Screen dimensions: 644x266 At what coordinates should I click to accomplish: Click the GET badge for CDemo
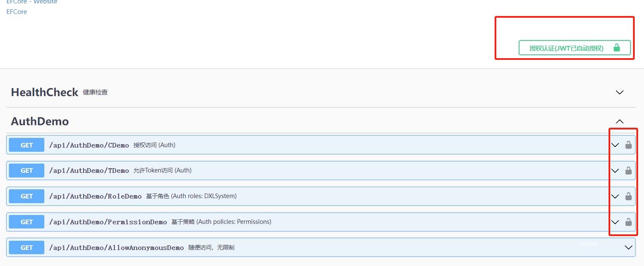tap(27, 145)
